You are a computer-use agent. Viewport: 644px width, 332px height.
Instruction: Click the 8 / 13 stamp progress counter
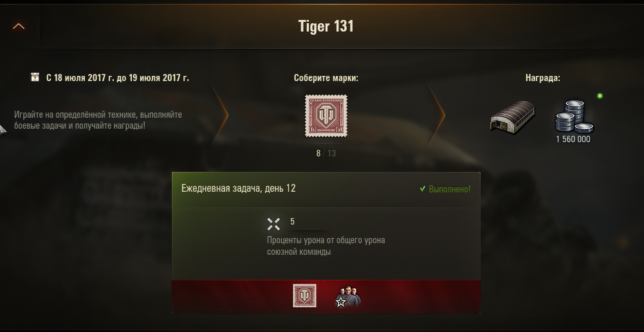point(326,153)
